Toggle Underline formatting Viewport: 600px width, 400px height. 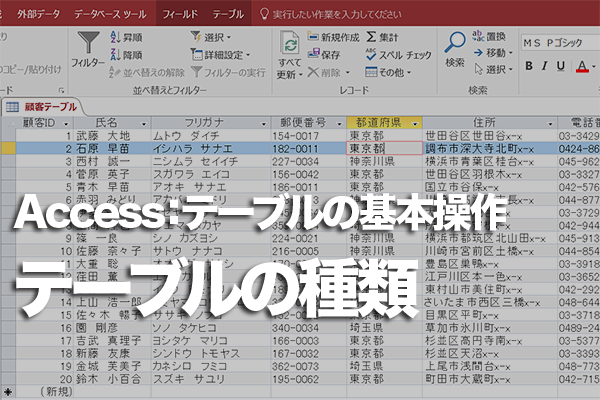(x=561, y=66)
